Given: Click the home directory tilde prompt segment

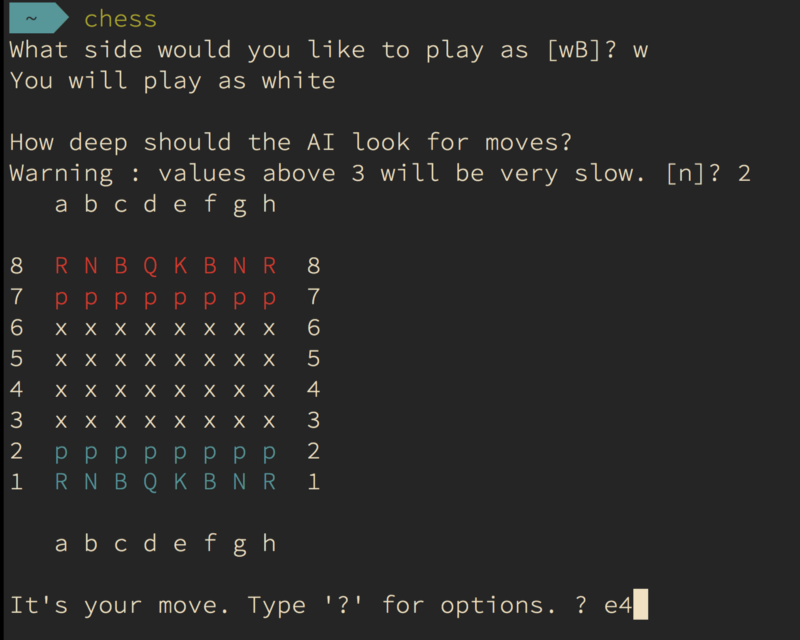Looking at the screenshot, I should click(x=32, y=18).
